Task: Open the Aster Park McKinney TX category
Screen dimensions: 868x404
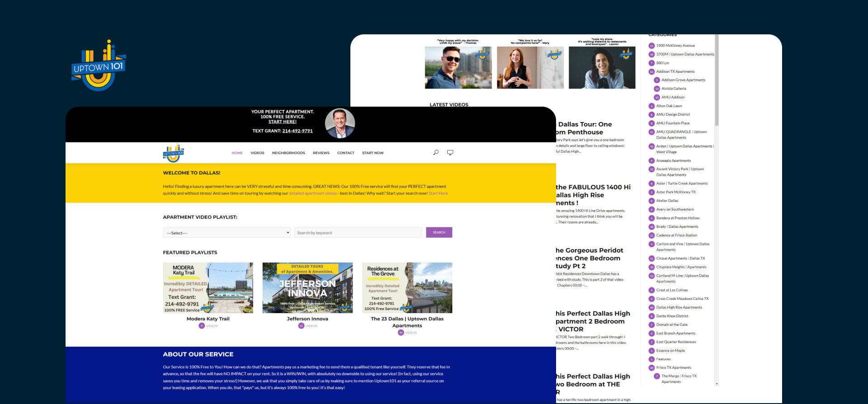Action: 676,192
